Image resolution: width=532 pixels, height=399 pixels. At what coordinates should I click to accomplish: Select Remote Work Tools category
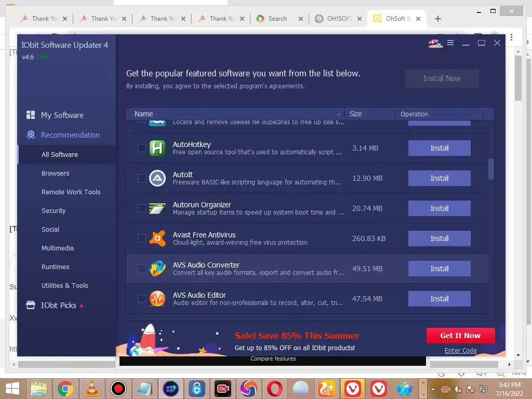(71, 192)
